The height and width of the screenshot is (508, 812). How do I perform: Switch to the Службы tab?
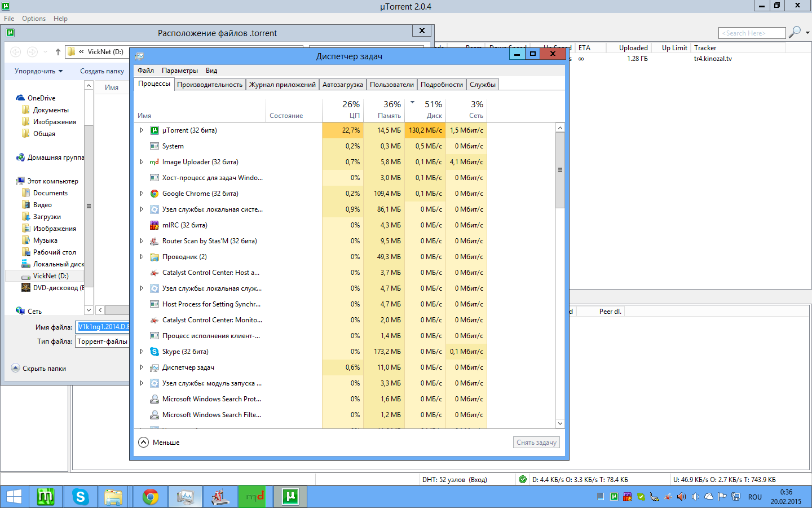[483, 85]
